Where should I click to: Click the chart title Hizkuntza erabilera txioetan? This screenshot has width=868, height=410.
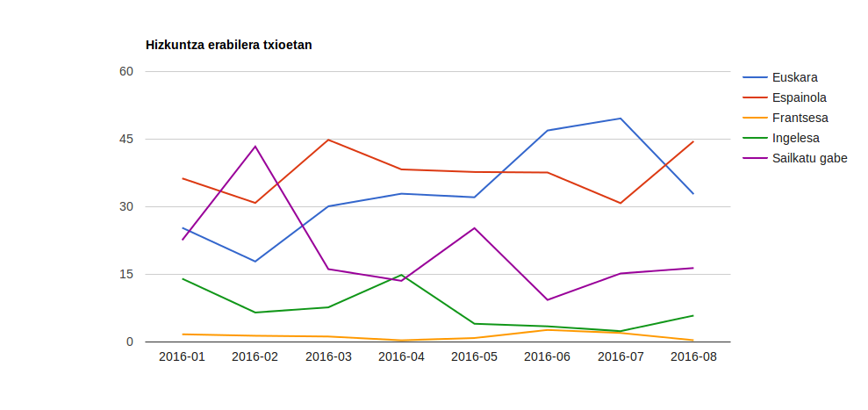(228, 45)
